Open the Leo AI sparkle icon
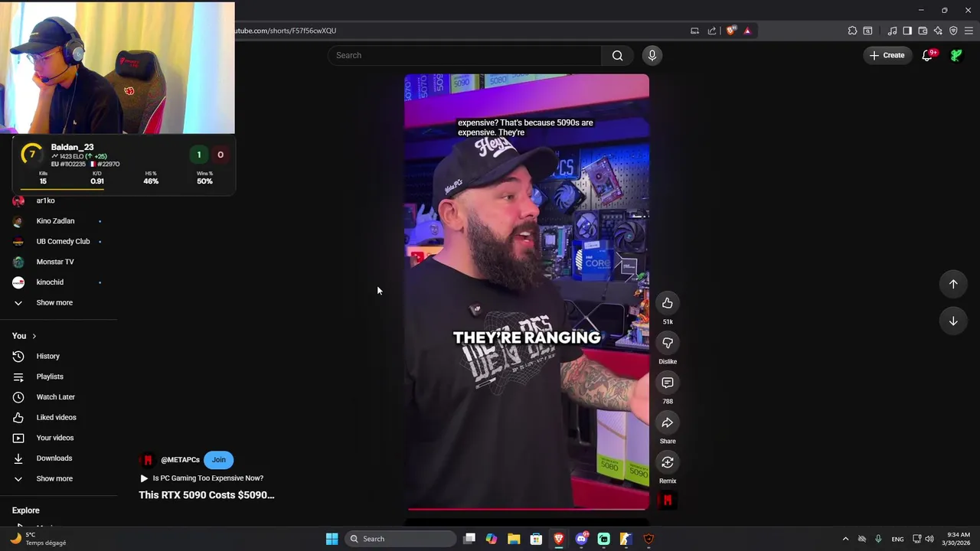This screenshot has height=551, width=980. tap(938, 31)
